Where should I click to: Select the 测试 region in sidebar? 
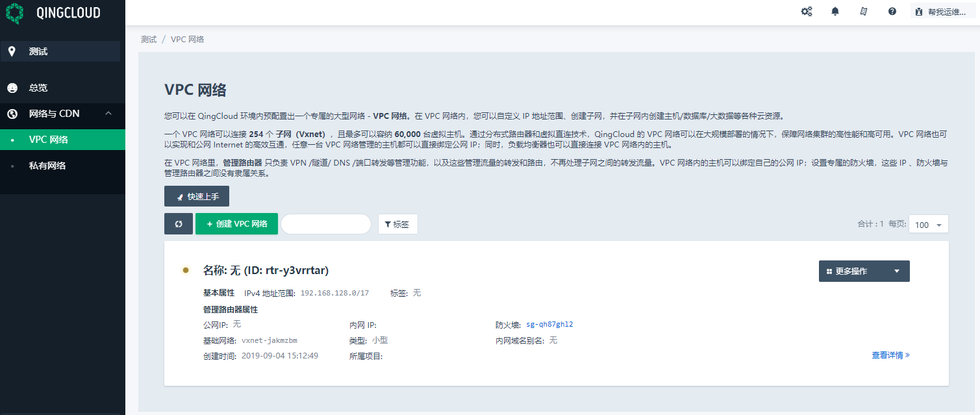coord(60,51)
